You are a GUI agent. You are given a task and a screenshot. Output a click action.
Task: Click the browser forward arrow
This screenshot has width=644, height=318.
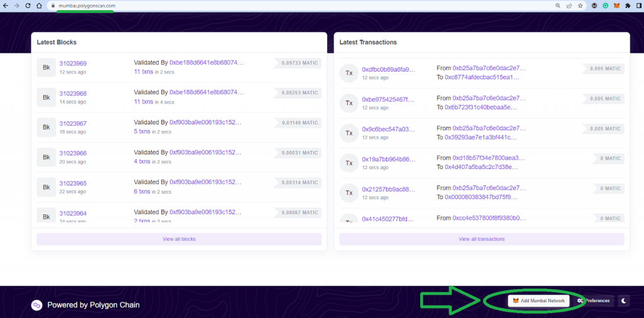tap(16, 6)
